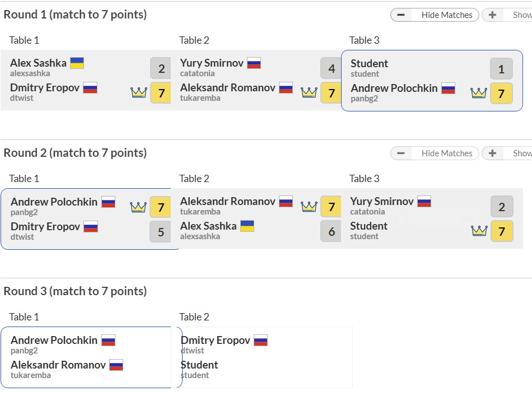Viewport: 532px width, 396px height.
Task: Hide Matches for Round 1
Action: point(435,15)
